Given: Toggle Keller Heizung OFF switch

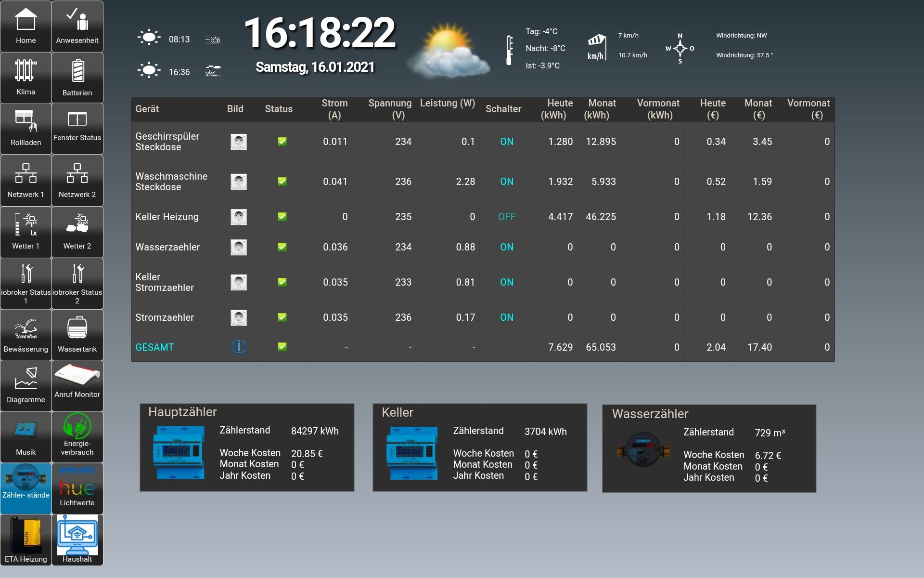Looking at the screenshot, I should 506,217.
